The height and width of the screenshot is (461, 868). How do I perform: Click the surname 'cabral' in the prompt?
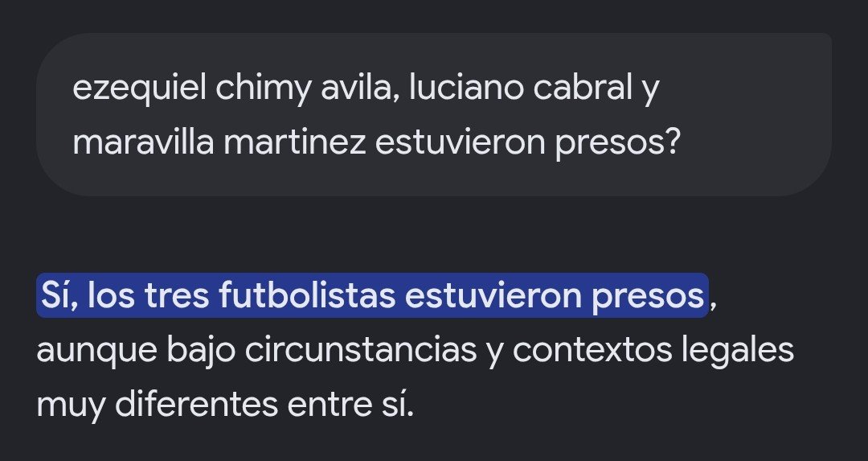coord(583,88)
